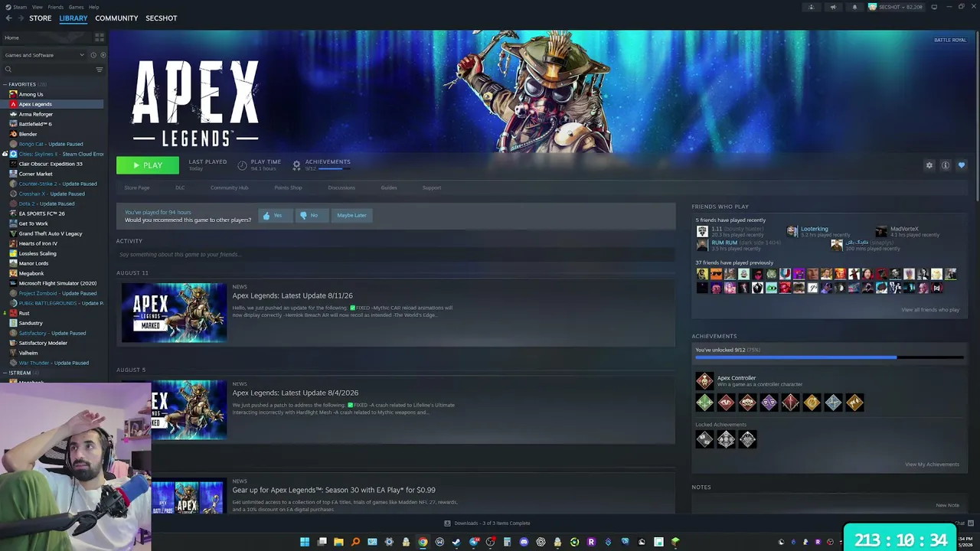Open Downloads status in bottom bar
The width and height of the screenshot is (980, 551).
pyautogui.click(x=487, y=523)
